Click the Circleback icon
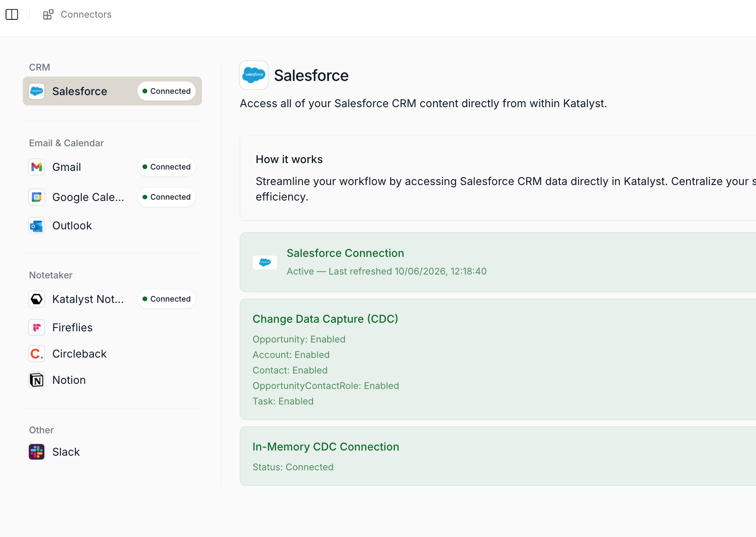Viewport: 756px width, 537px height. (x=37, y=354)
